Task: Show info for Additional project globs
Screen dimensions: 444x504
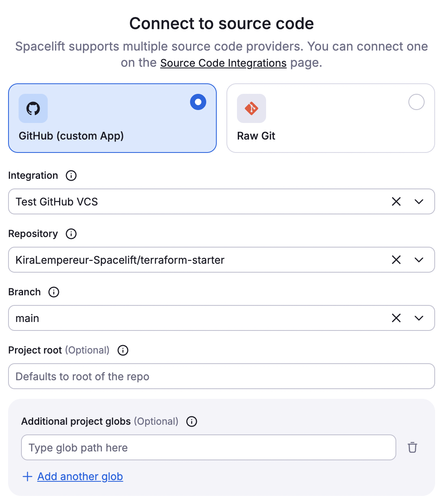Action: (x=192, y=421)
